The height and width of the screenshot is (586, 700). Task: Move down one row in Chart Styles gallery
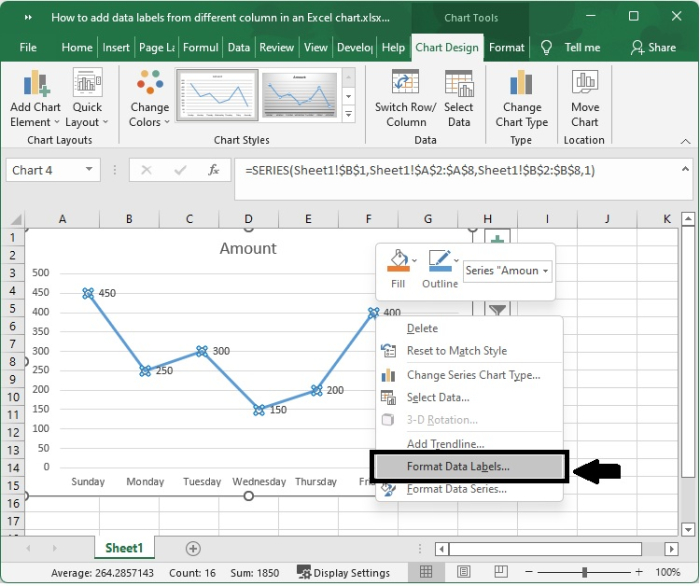[349, 96]
